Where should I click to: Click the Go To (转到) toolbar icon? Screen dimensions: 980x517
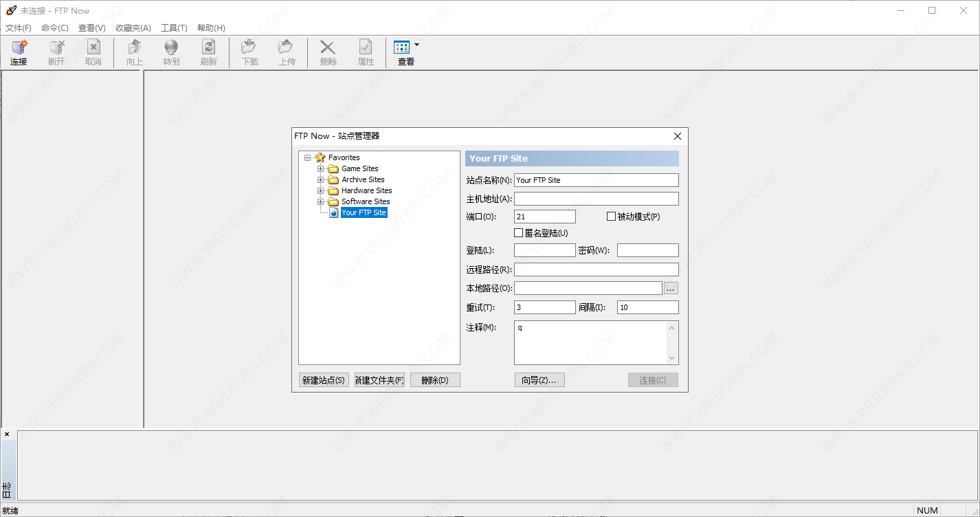(171, 47)
